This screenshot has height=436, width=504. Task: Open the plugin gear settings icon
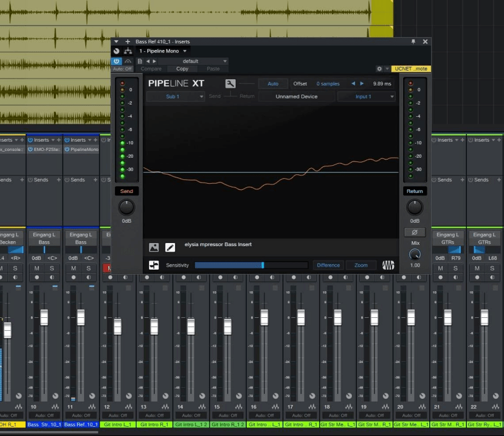tap(379, 69)
